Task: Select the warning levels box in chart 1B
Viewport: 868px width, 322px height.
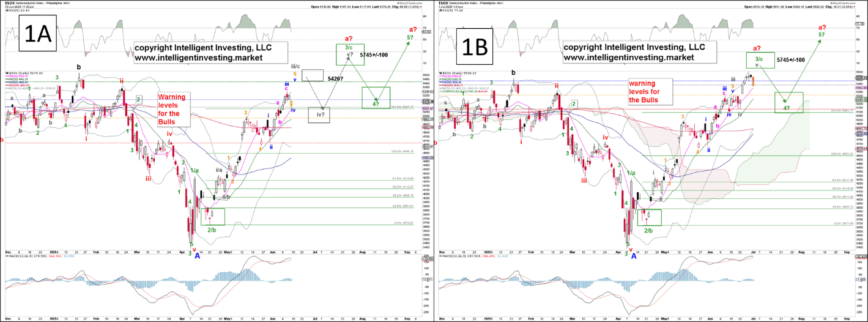Action: tap(620, 91)
